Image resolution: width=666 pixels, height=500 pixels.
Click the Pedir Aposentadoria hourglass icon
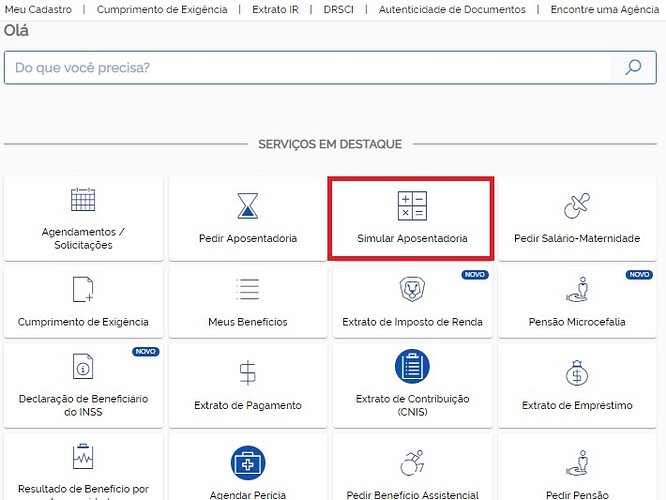pyautogui.click(x=247, y=205)
